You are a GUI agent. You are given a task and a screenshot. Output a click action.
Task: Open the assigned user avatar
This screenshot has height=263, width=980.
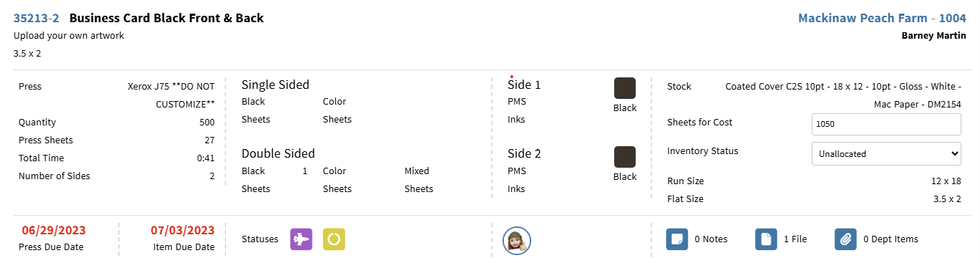pyautogui.click(x=516, y=240)
